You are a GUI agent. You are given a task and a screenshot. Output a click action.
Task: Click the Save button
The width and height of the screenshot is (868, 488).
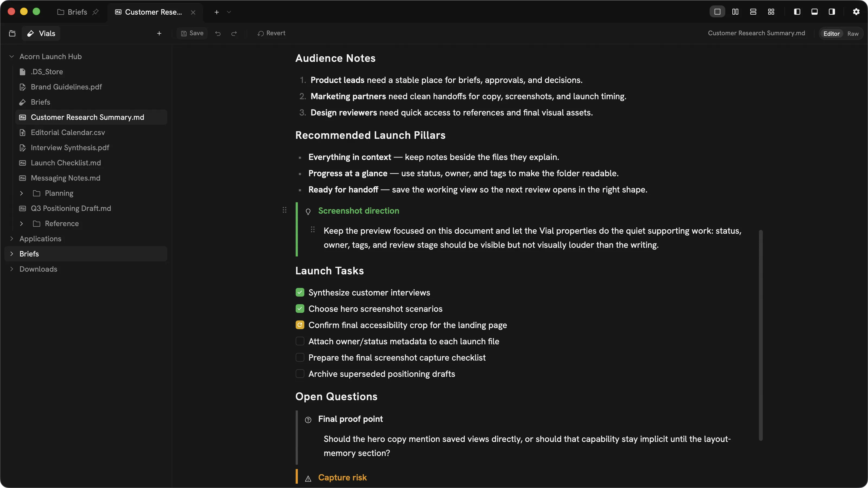192,33
